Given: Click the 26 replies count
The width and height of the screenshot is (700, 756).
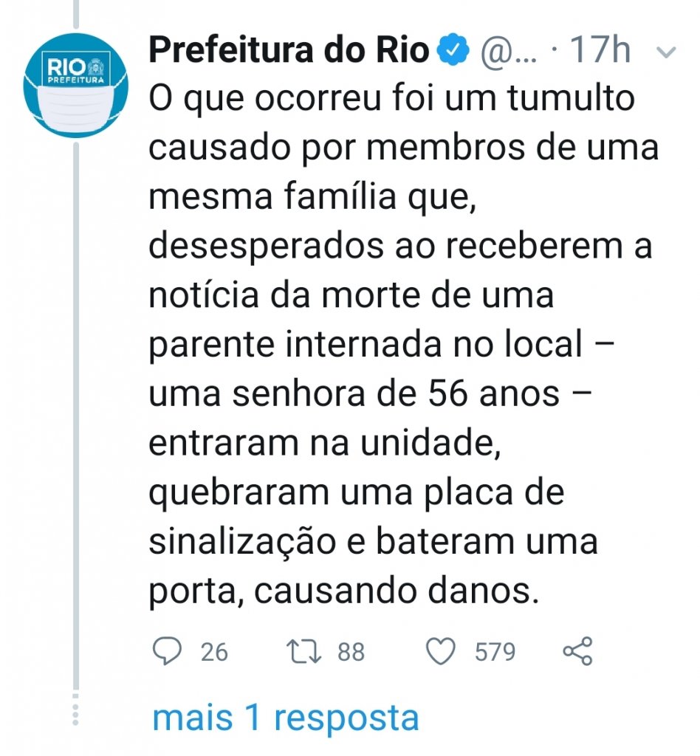Looking at the screenshot, I should click(214, 652).
